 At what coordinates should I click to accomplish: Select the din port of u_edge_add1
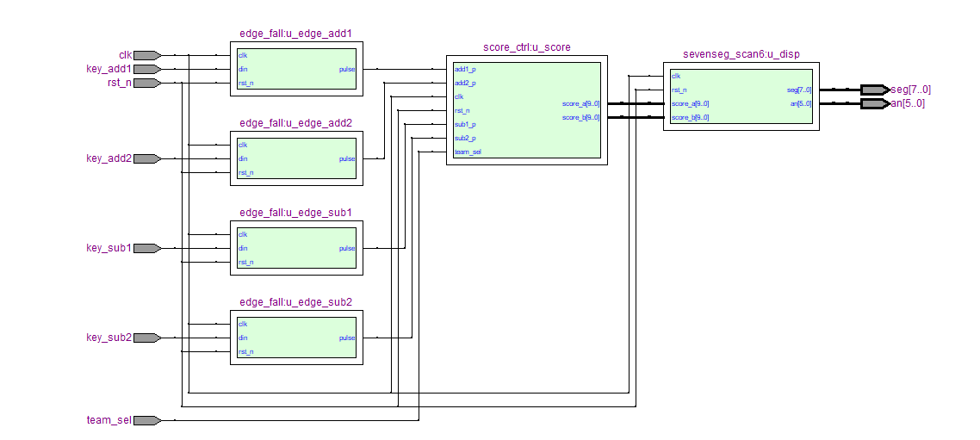[243, 70]
